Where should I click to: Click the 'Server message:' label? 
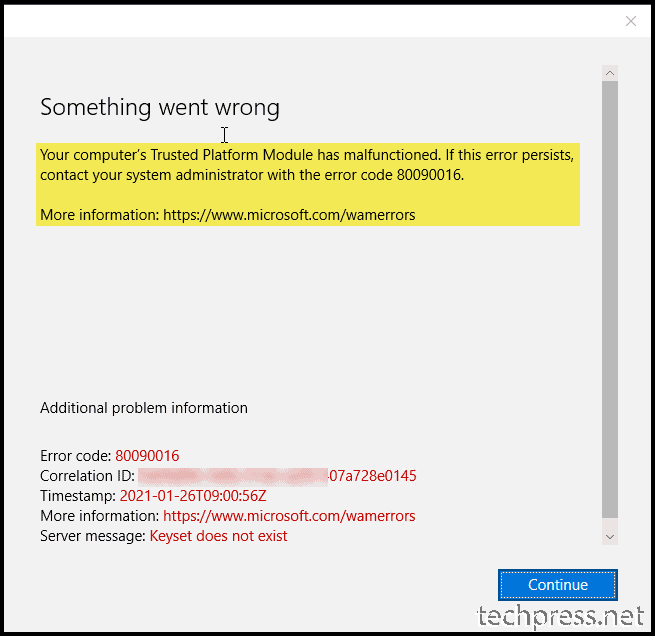93,536
